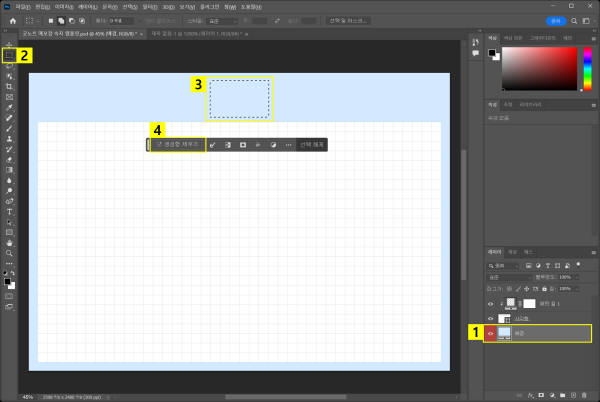Viewport: 600px width, 402px height.
Task: Open the fill percentage dropdown arrow
Action: (x=577, y=289)
